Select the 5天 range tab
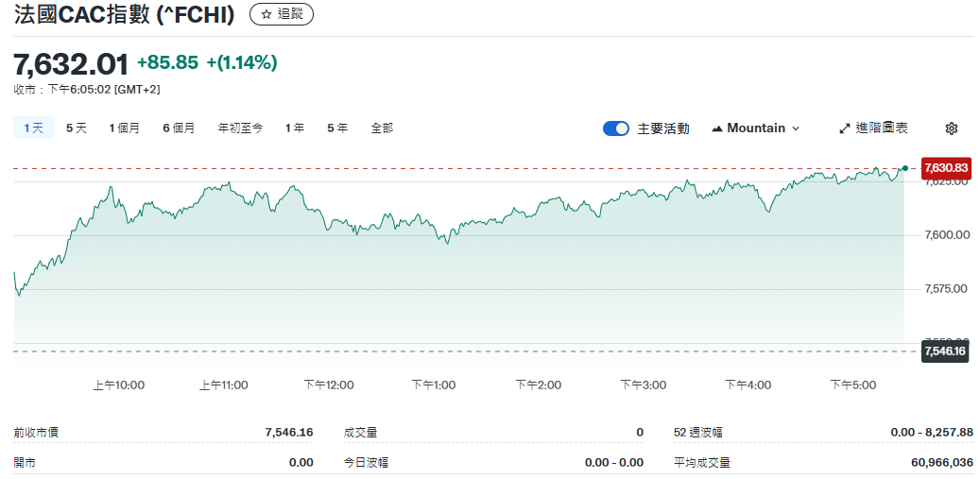This screenshot has width=980, height=479. tap(77, 128)
